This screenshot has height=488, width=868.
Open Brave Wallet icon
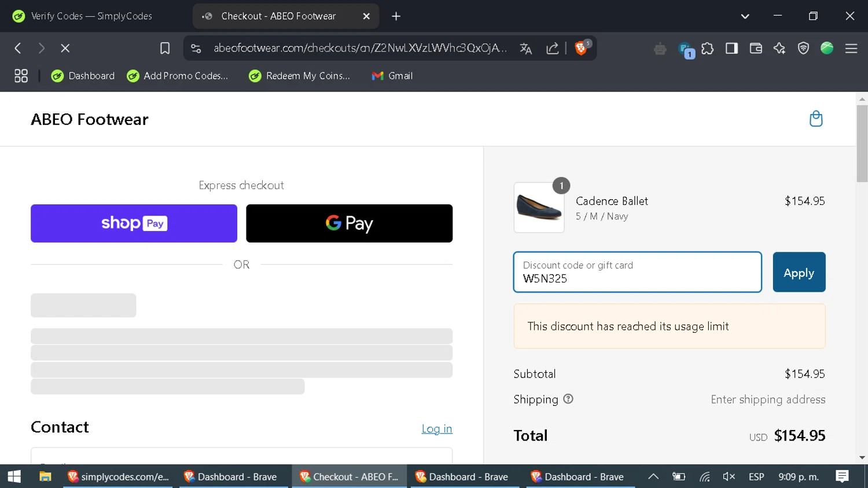(x=756, y=48)
